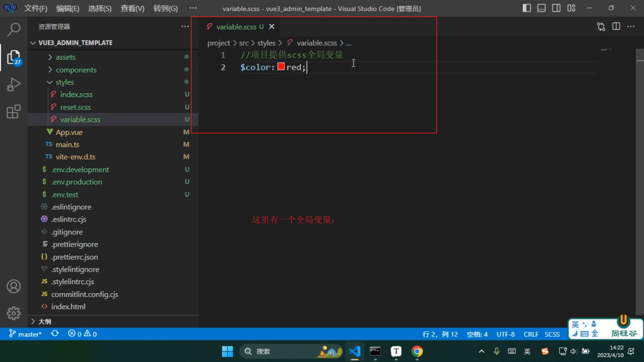Open Run and Debug view
Viewport: 644px width, 362px height.
click(x=14, y=84)
